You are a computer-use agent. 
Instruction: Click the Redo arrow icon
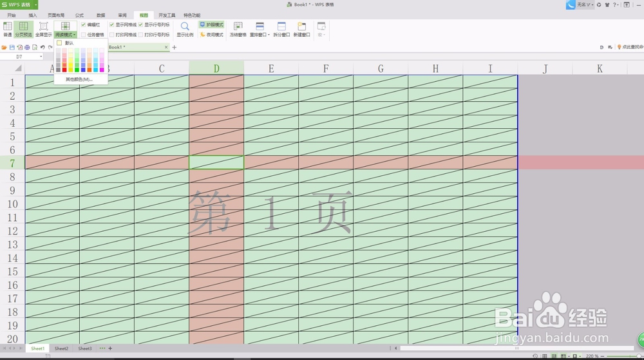pyautogui.click(x=50, y=47)
